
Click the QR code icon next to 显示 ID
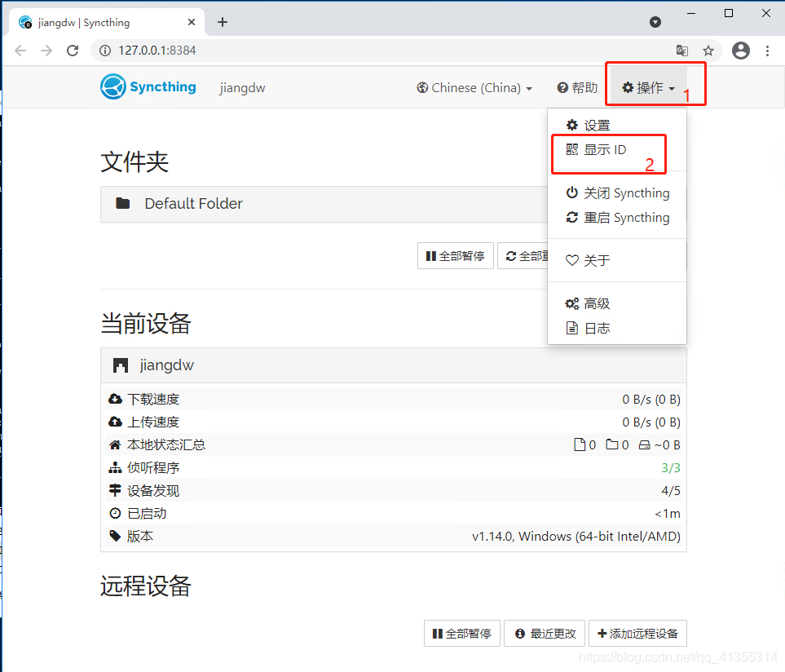(x=571, y=149)
